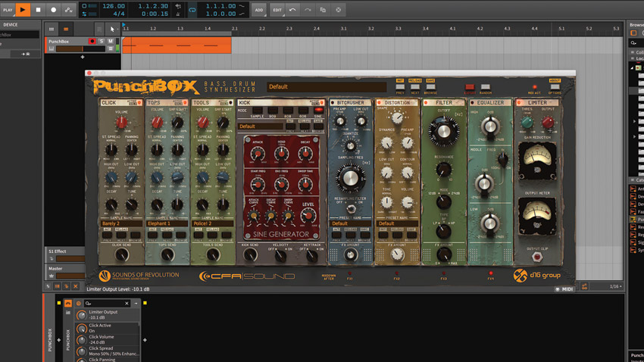The width and height of the screenshot is (644, 362).
Task: Select SINE kick mode button
Action: (x=318, y=111)
